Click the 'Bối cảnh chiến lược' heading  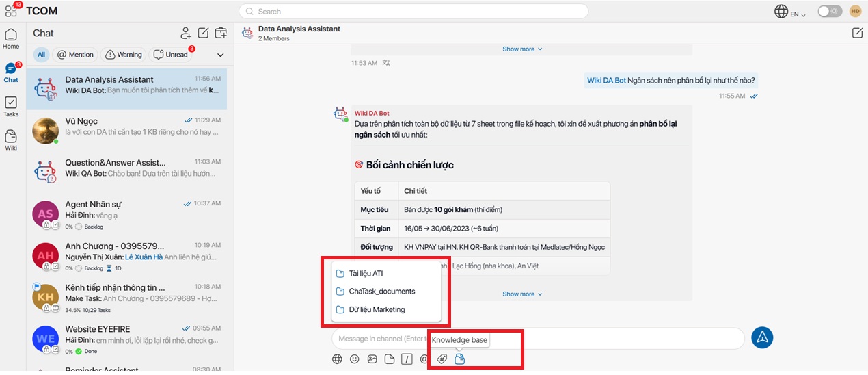(409, 165)
